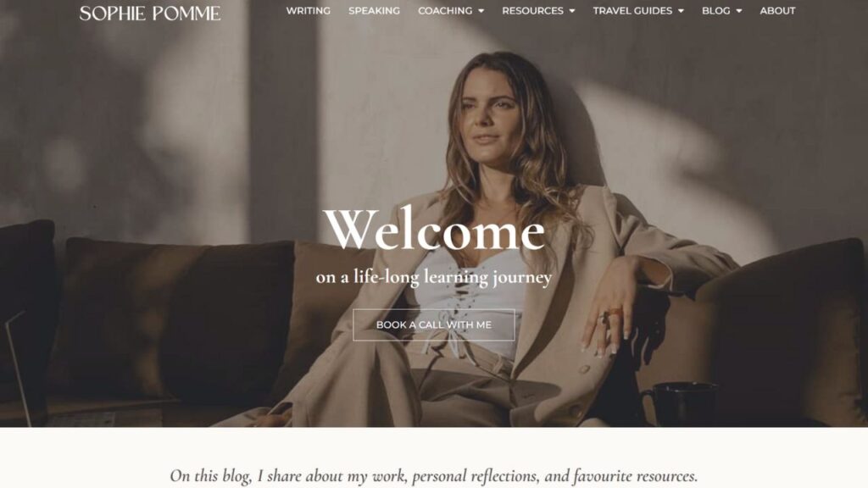This screenshot has height=488, width=868.
Task: Click the life-long learning journey subtitle
Action: coord(434,277)
